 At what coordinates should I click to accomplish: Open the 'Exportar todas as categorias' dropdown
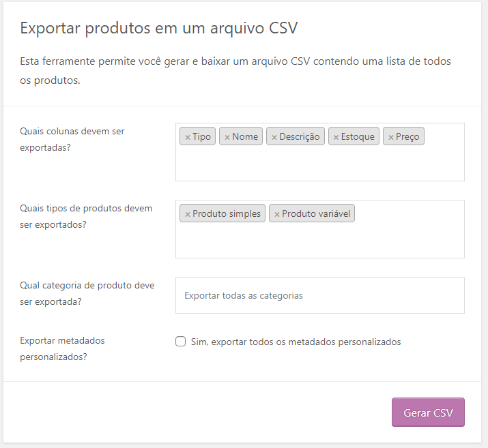point(319,295)
